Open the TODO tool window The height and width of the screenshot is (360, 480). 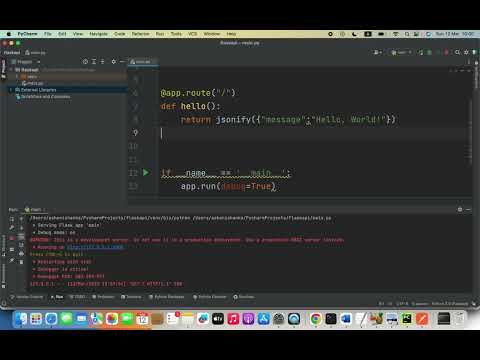click(77, 297)
